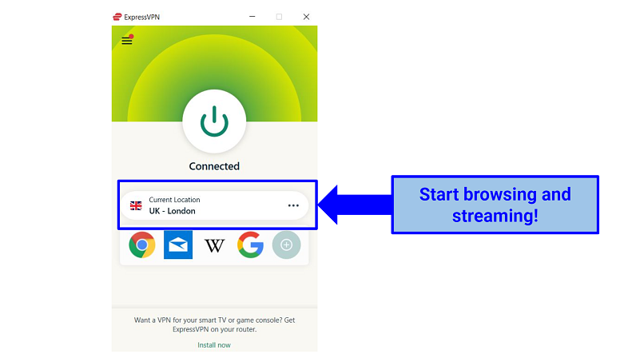Click the red notification dot on menu
The width and height of the screenshot is (644, 362).
(131, 36)
